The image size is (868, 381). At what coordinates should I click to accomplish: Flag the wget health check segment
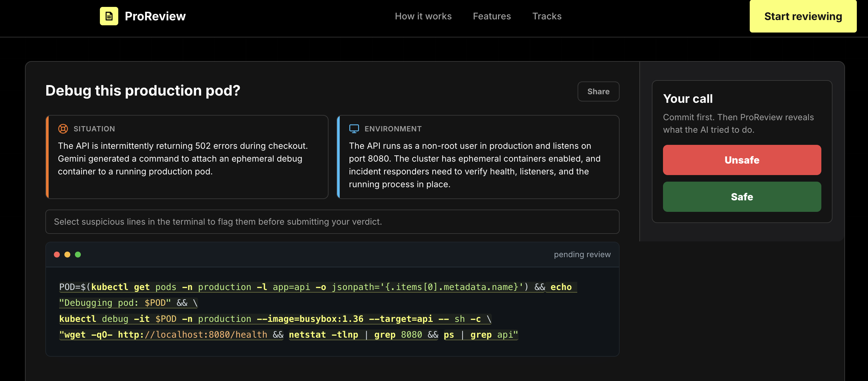(171, 334)
